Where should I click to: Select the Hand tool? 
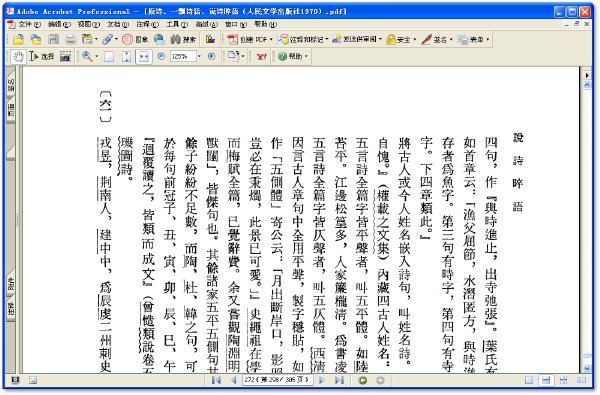[x=18, y=57]
